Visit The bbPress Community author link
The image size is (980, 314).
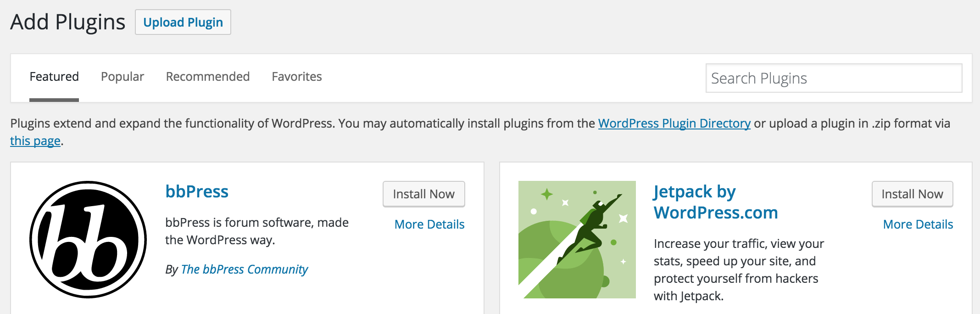coord(245,269)
